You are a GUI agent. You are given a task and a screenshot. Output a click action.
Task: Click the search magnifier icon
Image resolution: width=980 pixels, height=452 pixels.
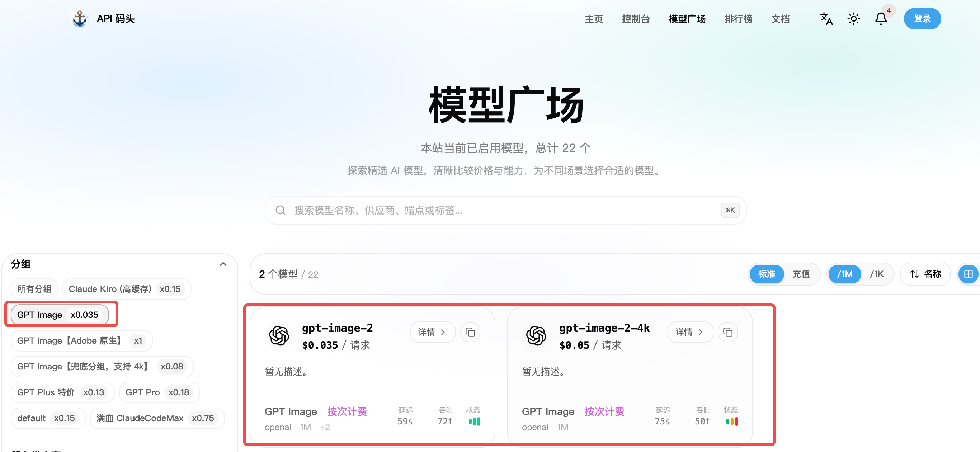[x=281, y=211]
